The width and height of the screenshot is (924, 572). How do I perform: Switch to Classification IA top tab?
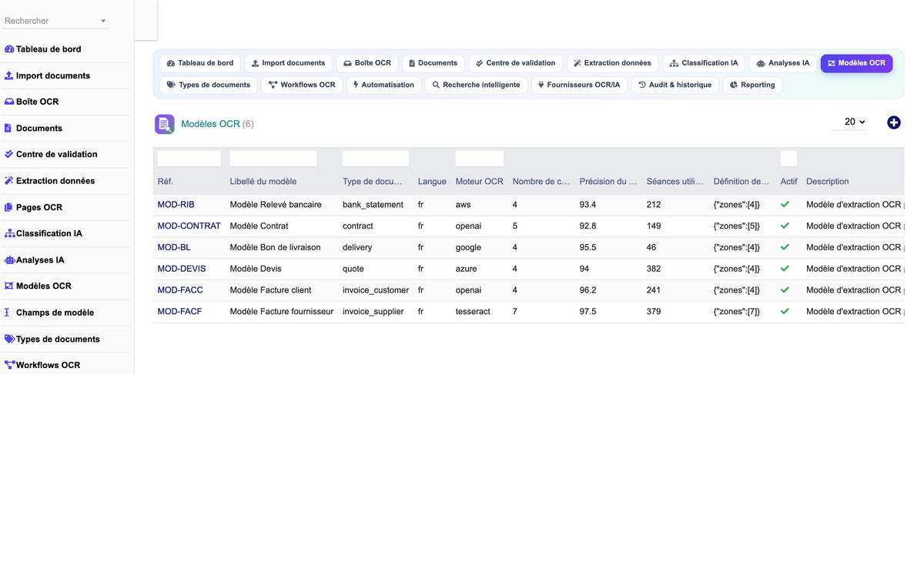705,63
